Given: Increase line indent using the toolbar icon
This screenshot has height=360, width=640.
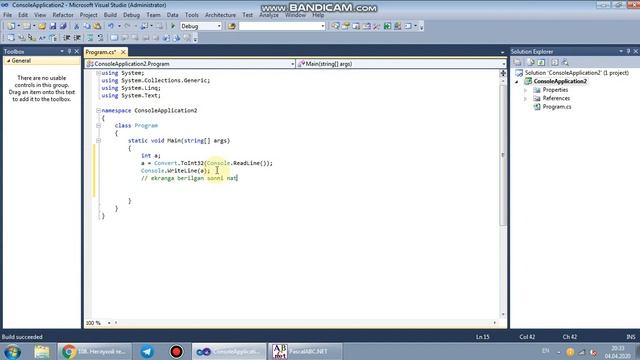Looking at the screenshot, I should 77,38.
